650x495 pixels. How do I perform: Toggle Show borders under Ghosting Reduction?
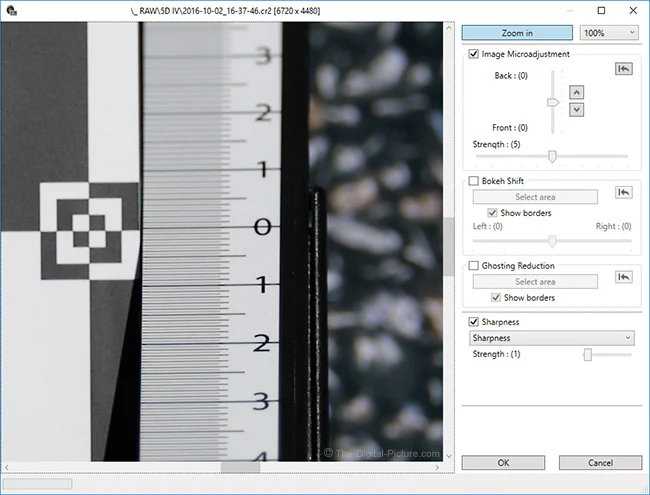[495, 297]
